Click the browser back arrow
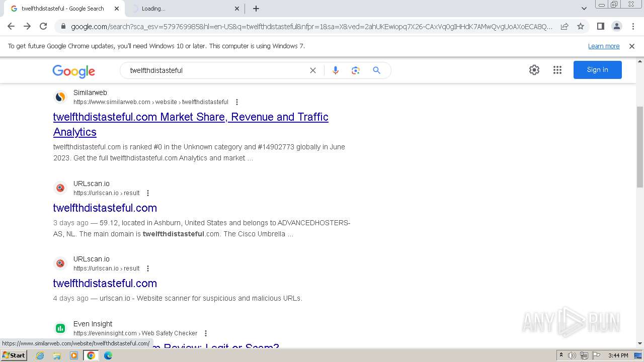 (x=11, y=26)
